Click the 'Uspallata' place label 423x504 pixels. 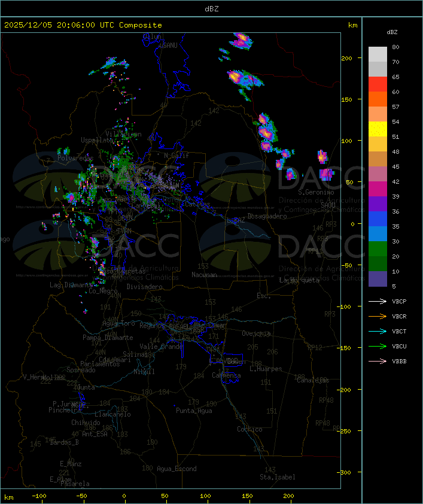pos(97,140)
